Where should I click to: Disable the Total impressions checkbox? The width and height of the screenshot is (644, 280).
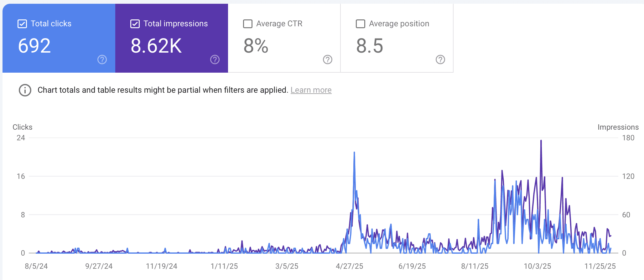click(x=135, y=24)
